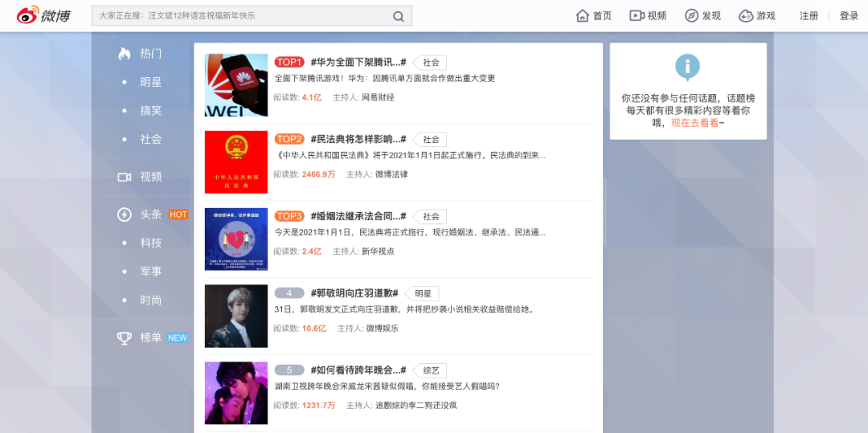Click the camera icon beside sidebar 视频
Image resolution: width=868 pixels, height=433 pixels.
click(124, 177)
